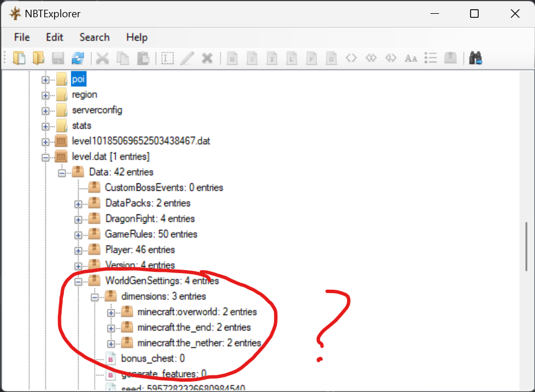
Task: Expand the DataPacks node
Action: click(x=78, y=204)
